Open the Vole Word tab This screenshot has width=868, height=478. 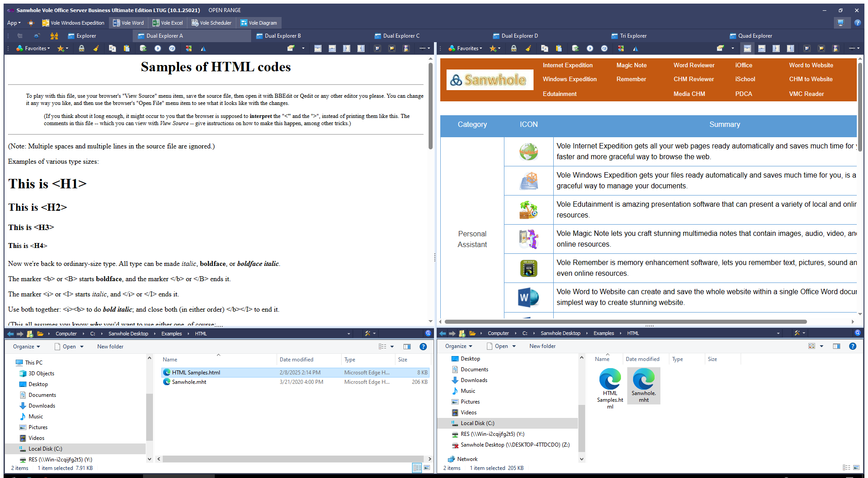[x=128, y=23]
